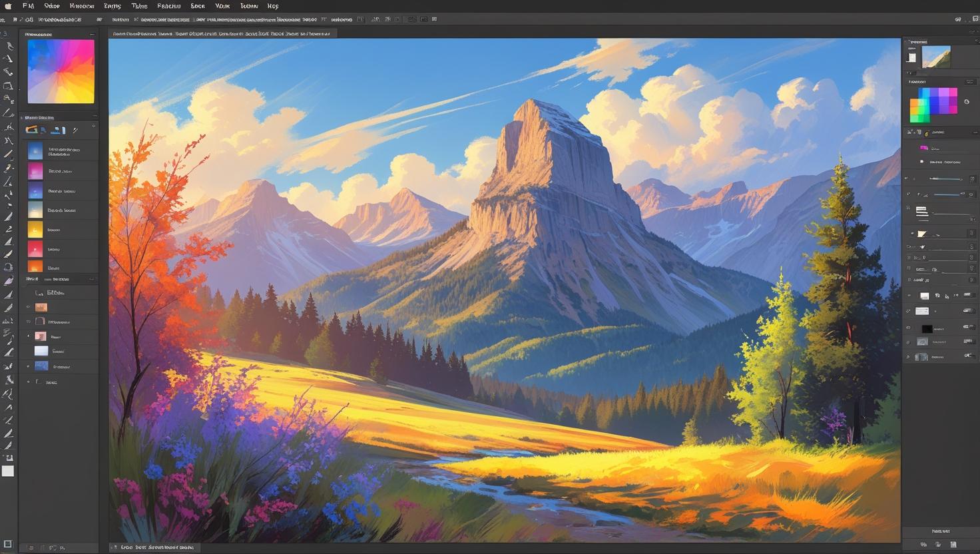Click the white page icon beside the mountain preview
The image size is (980, 554).
tap(912, 57)
